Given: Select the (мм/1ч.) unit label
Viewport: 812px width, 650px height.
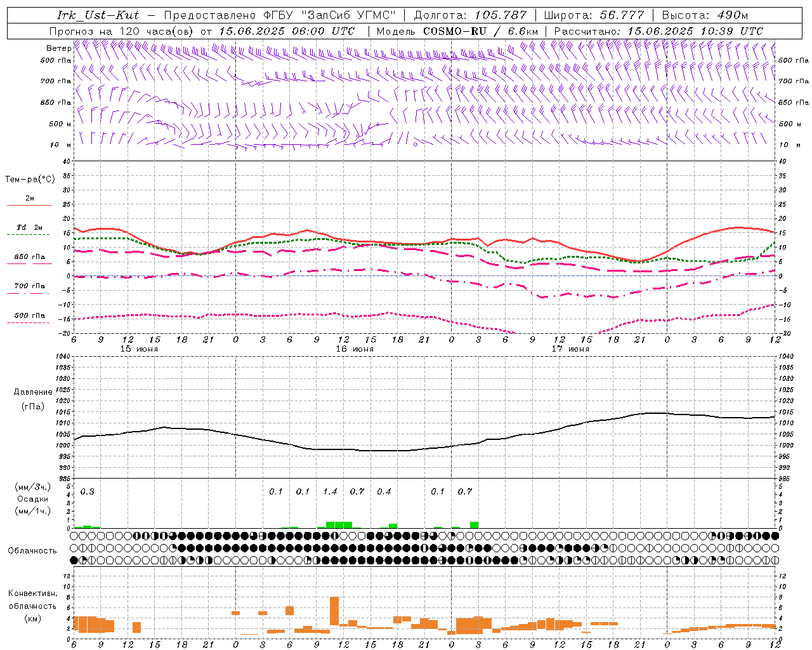Looking at the screenshot, I should pyautogui.click(x=33, y=511).
